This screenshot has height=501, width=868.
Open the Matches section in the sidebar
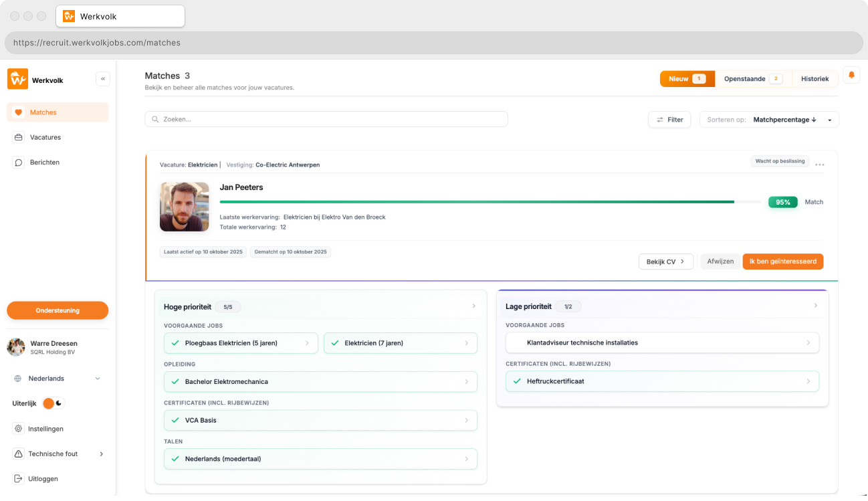tap(41, 112)
